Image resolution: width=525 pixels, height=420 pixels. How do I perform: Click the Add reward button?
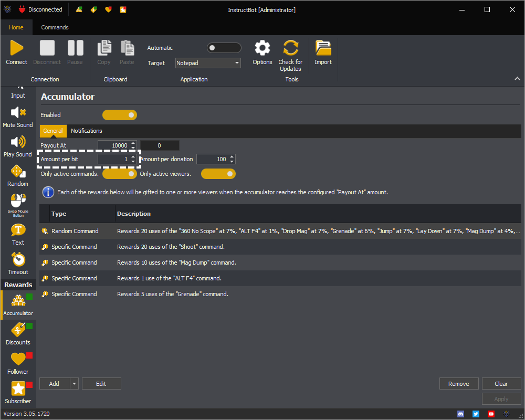point(55,384)
